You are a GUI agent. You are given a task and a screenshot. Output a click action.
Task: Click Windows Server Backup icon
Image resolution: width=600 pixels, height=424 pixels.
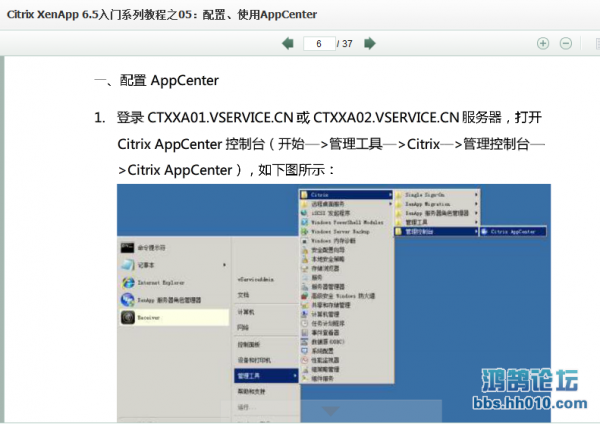click(x=305, y=232)
